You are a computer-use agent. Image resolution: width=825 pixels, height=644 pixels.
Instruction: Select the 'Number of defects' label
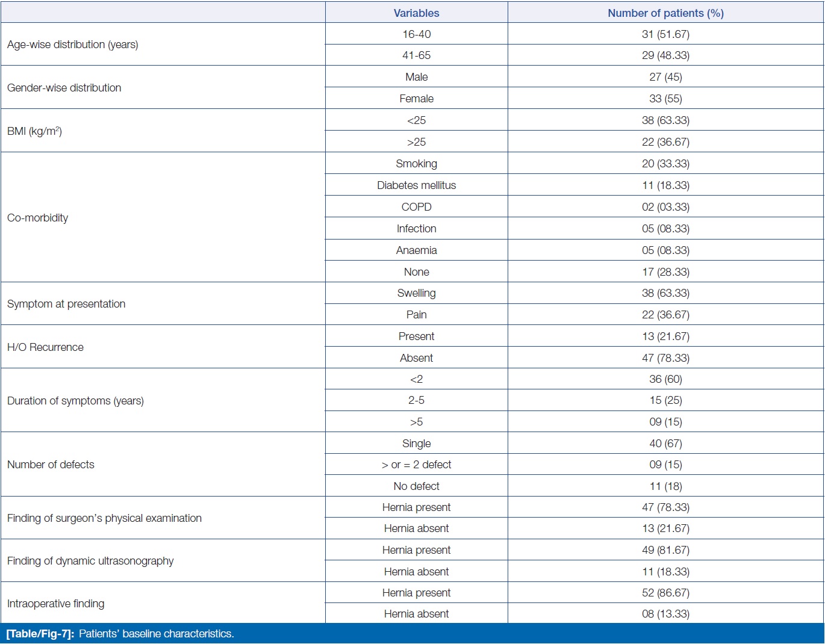[51, 465]
